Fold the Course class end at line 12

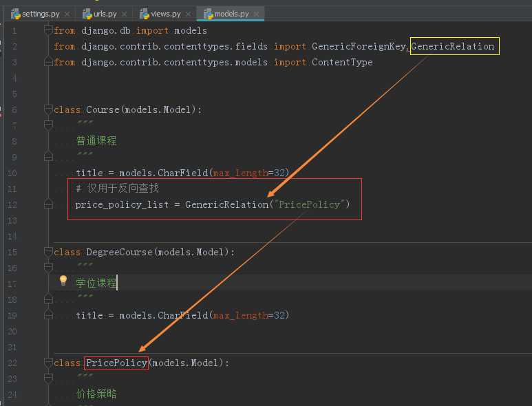(x=48, y=204)
